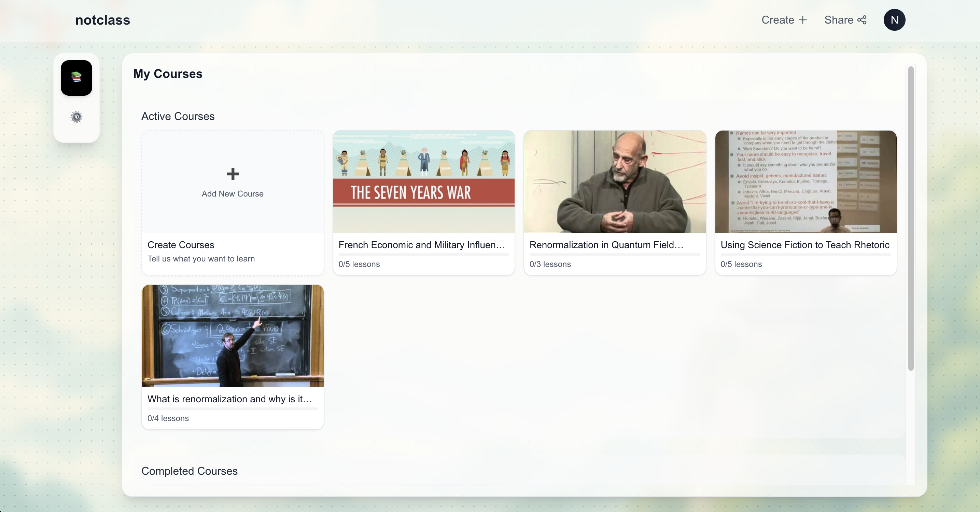This screenshot has height=512, width=980.
Task: Open Renormalization in Quantum Field thumbnail
Action: click(x=614, y=181)
